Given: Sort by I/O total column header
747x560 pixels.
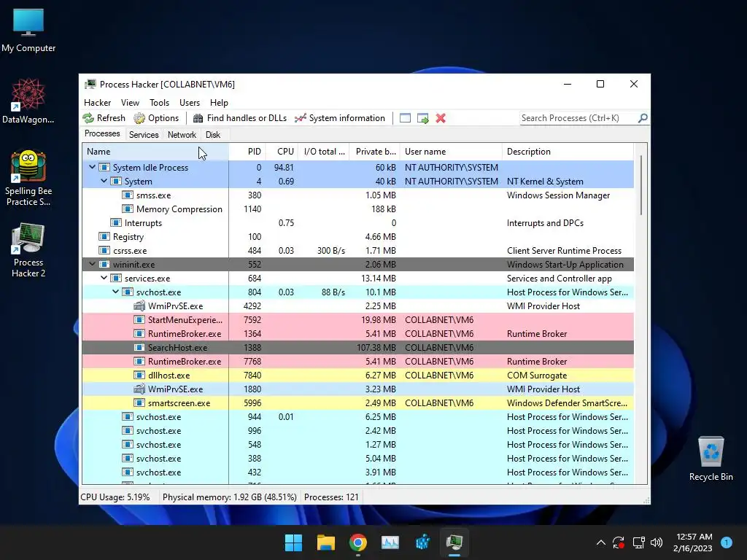Looking at the screenshot, I should 324,152.
